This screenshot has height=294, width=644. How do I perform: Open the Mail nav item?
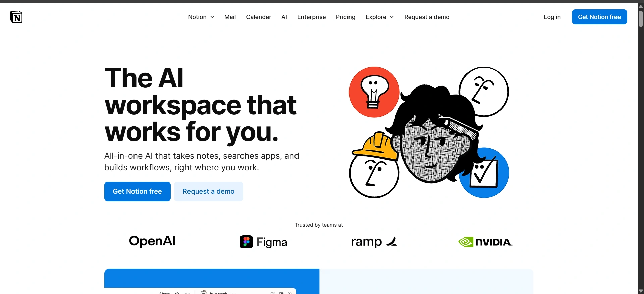230,17
